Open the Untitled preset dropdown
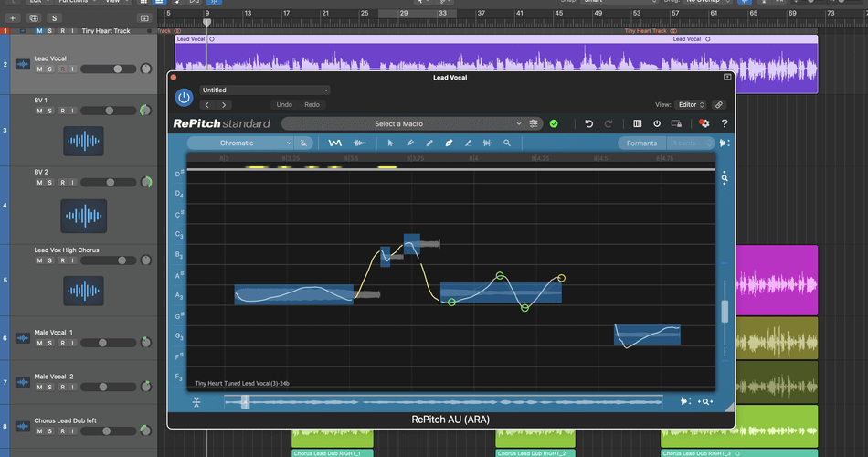Image resolution: width=868 pixels, height=457 pixels. 265,90
